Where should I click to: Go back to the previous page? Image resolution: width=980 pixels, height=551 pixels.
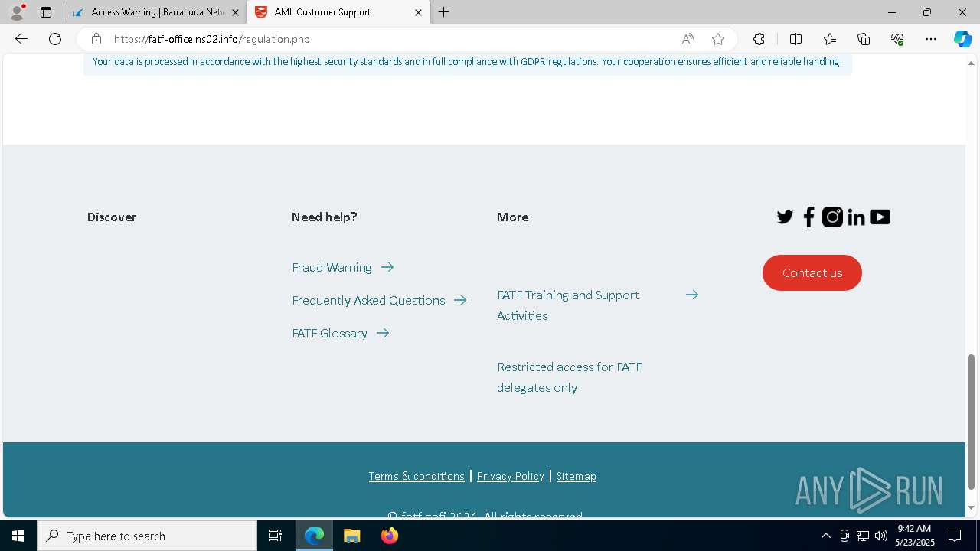[x=21, y=39]
